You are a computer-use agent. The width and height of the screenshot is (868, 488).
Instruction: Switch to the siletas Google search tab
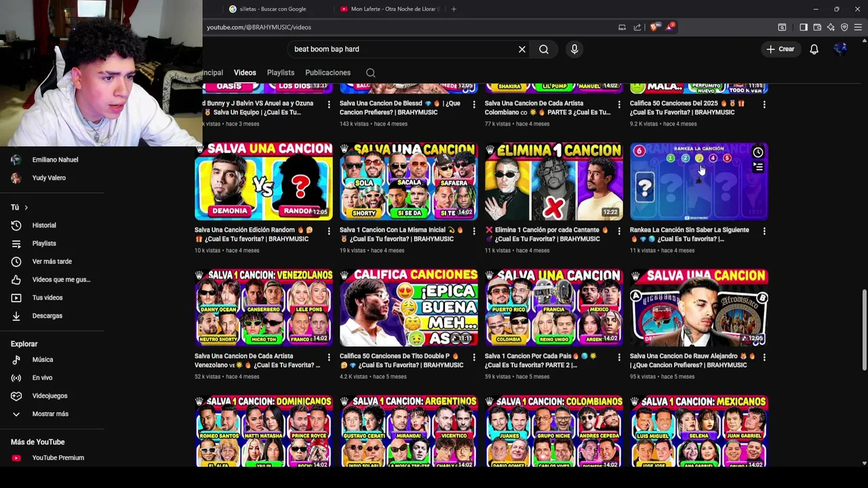(x=273, y=9)
